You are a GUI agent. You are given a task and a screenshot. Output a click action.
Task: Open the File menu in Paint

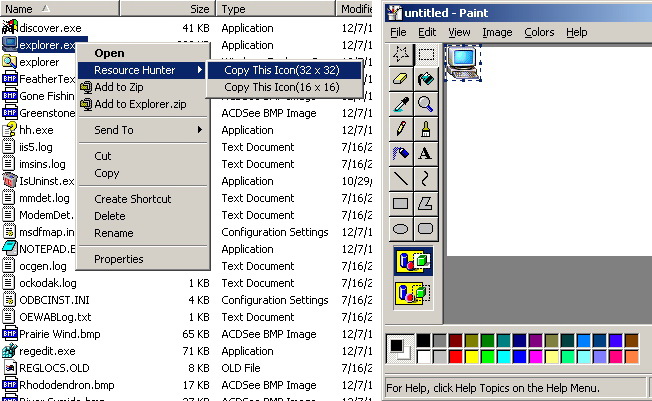pyautogui.click(x=398, y=32)
